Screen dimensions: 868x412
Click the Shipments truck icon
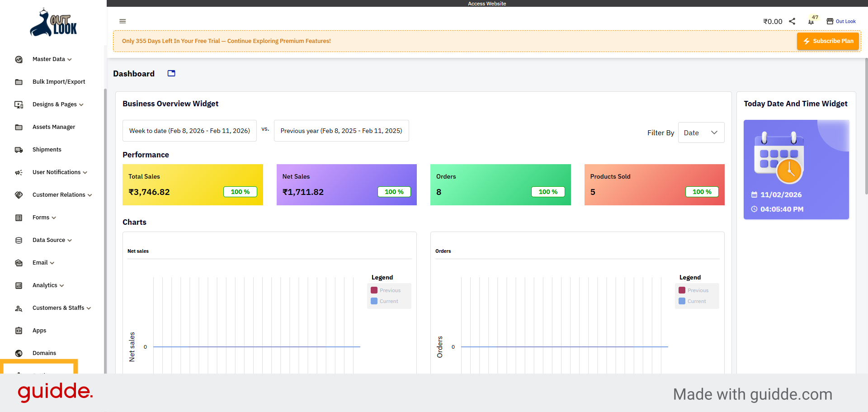point(19,150)
